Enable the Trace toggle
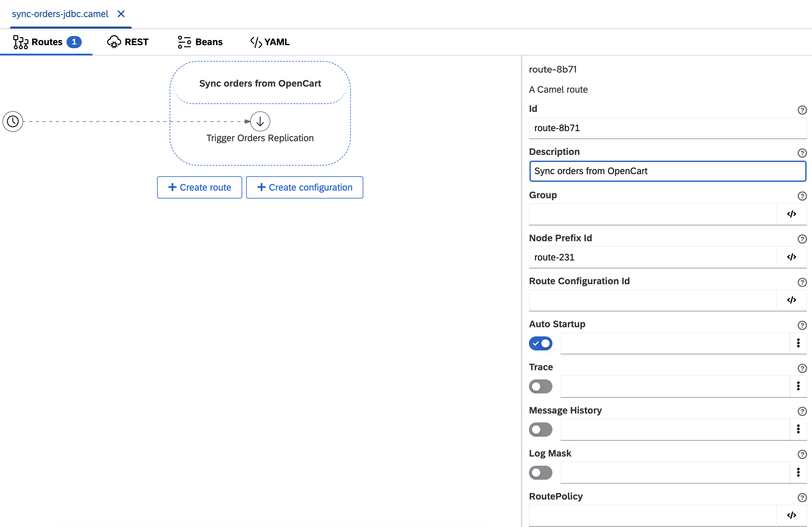 [540, 385]
